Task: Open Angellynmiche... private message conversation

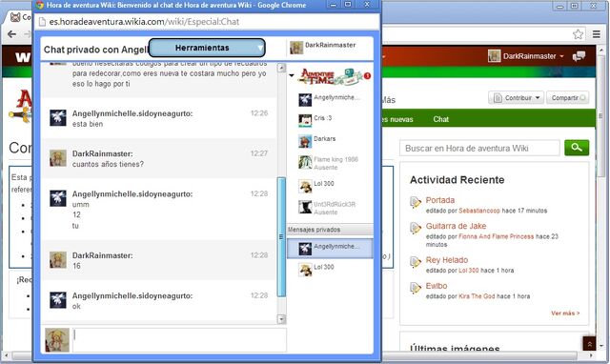Action: pyautogui.click(x=330, y=248)
